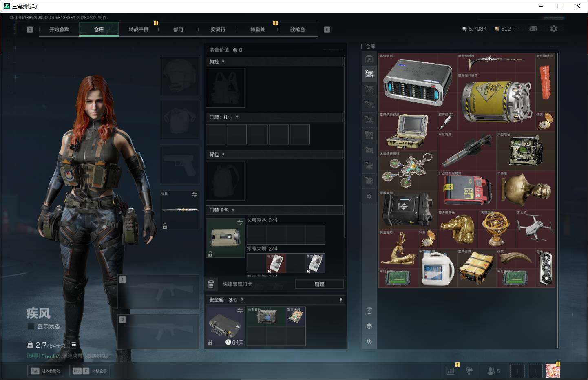588x380 pixels.
Task: Click the 转移全部 button
Action: coord(90,371)
